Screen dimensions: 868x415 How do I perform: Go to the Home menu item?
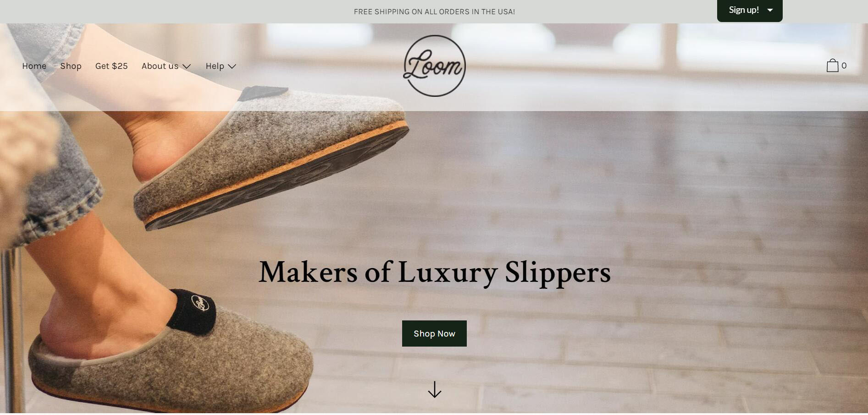(34, 66)
